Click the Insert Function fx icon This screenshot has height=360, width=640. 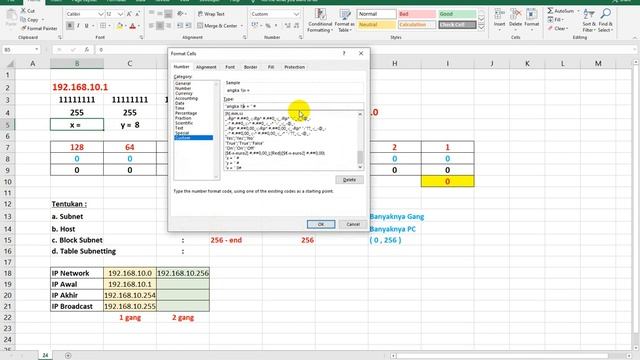pyautogui.click(x=87, y=50)
